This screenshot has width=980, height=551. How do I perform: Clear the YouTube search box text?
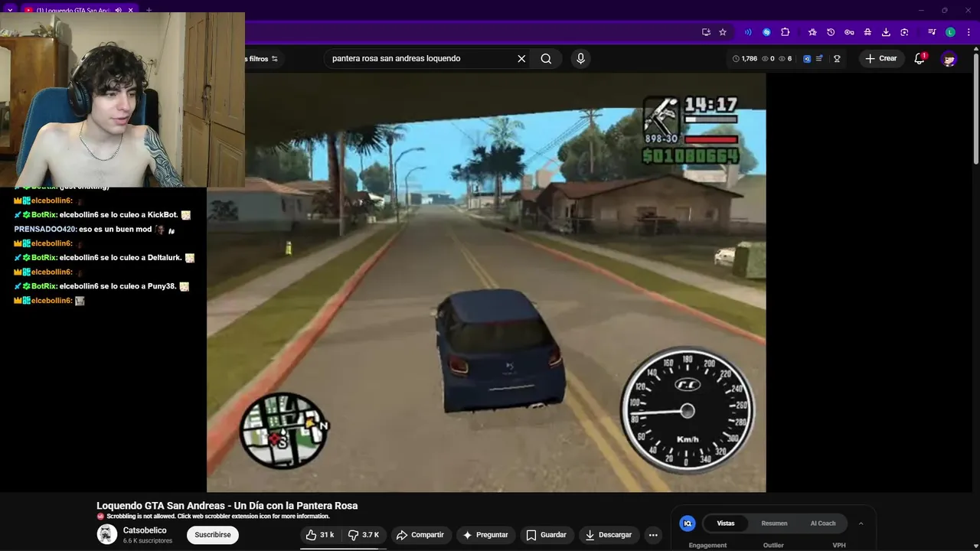coord(521,58)
